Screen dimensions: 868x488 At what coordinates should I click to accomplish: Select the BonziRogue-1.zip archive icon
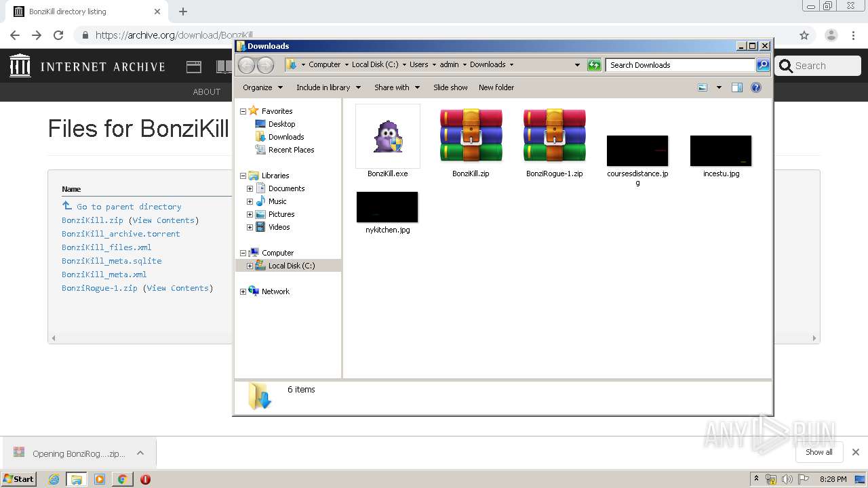(x=554, y=136)
